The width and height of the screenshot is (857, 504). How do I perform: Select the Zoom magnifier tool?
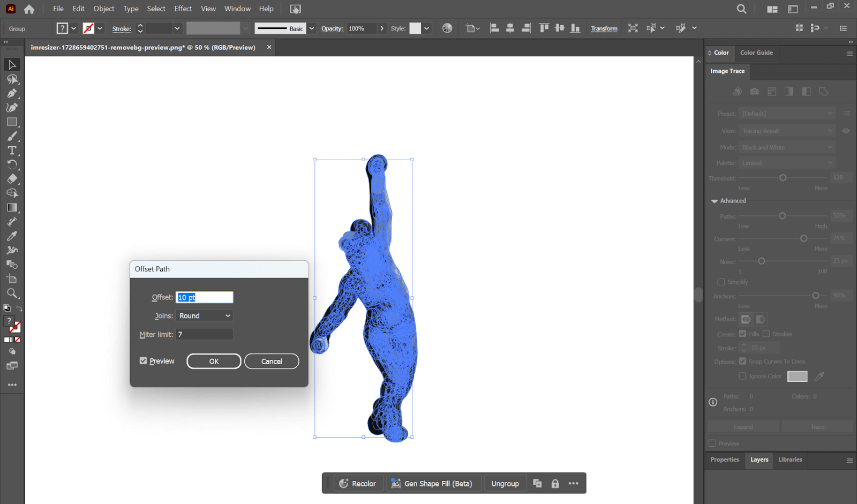pos(12,294)
